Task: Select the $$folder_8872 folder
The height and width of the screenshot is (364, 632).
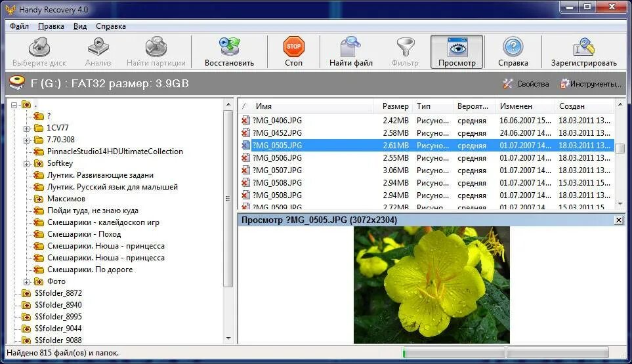Action: (x=58, y=293)
